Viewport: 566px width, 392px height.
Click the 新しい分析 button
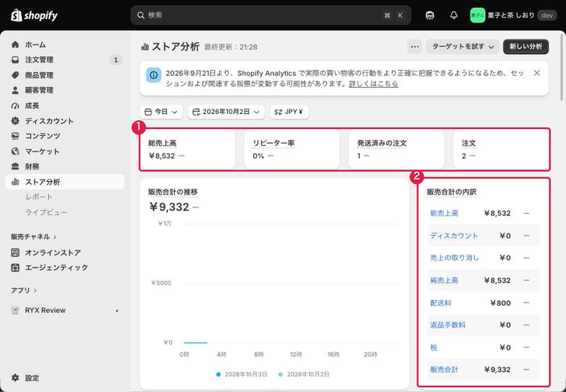(526, 46)
